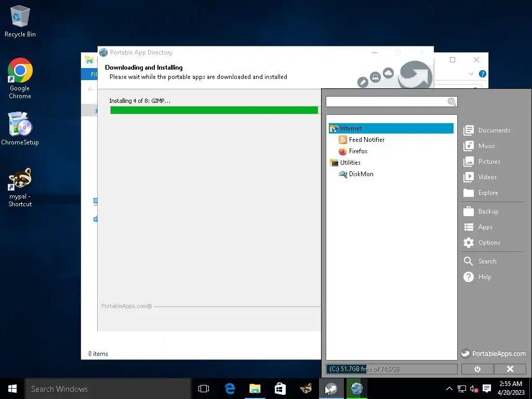This screenshot has height=399, width=532.
Task: Open the Videos folder shortcut
Action: click(x=480, y=177)
